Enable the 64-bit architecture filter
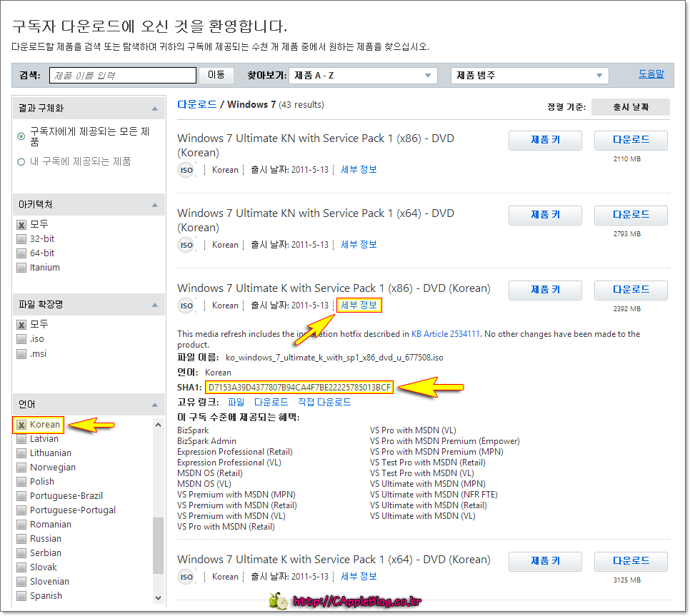This screenshot has height=616, width=690. point(21,253)
